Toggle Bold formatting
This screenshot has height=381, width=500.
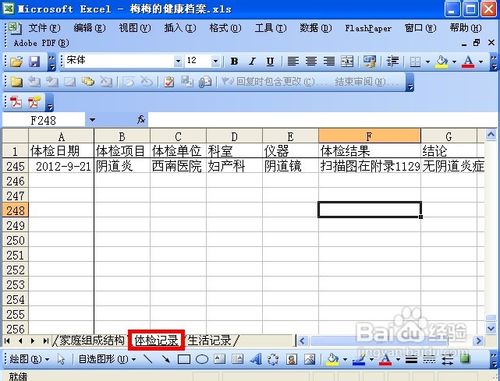tap(234, 61)
